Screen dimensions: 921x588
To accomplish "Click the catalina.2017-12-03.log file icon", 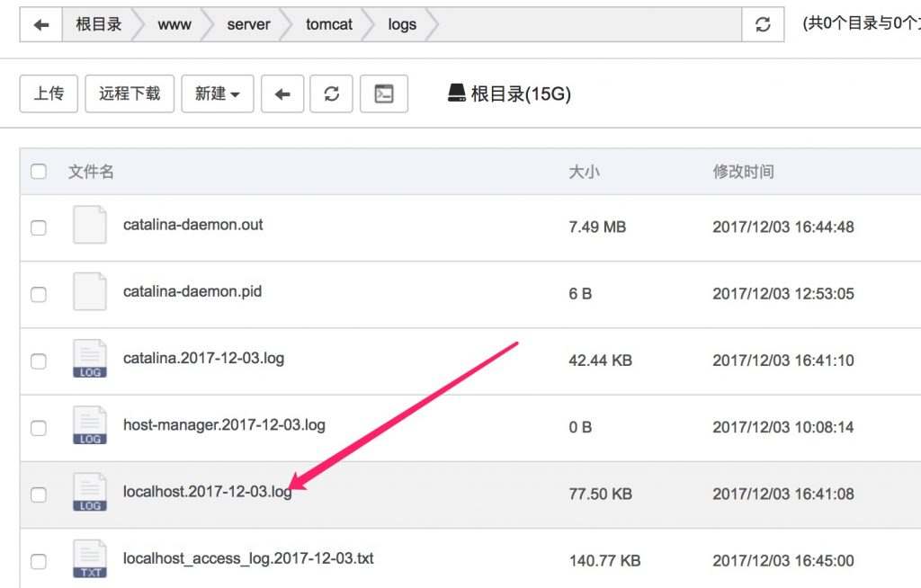I will click(90, 360).
